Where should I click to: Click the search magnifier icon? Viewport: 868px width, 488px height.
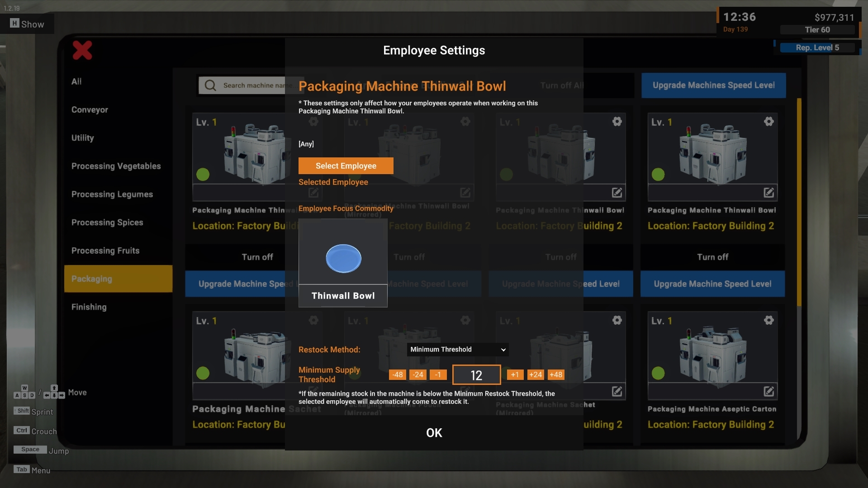point(210,85)
